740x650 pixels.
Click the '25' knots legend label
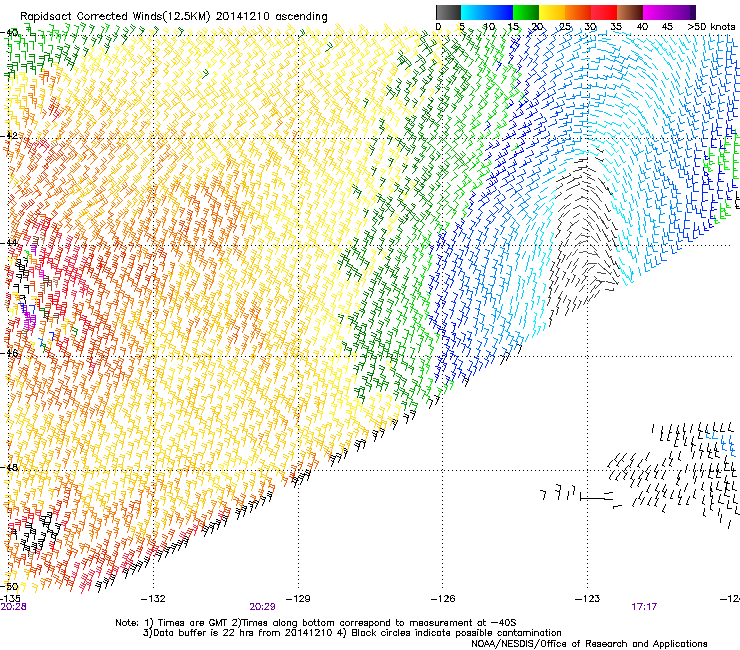[565, 27]
